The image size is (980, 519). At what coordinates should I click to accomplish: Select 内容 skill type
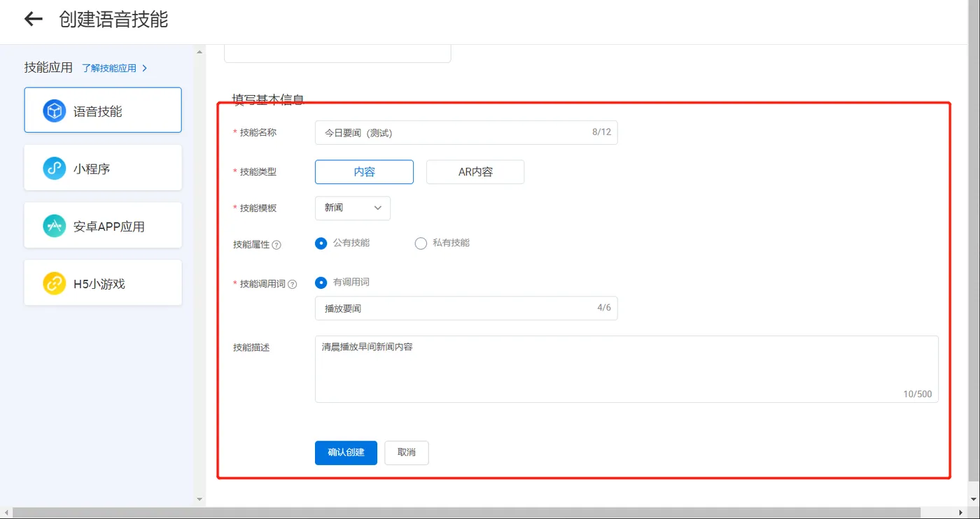(x=364, y=172)
